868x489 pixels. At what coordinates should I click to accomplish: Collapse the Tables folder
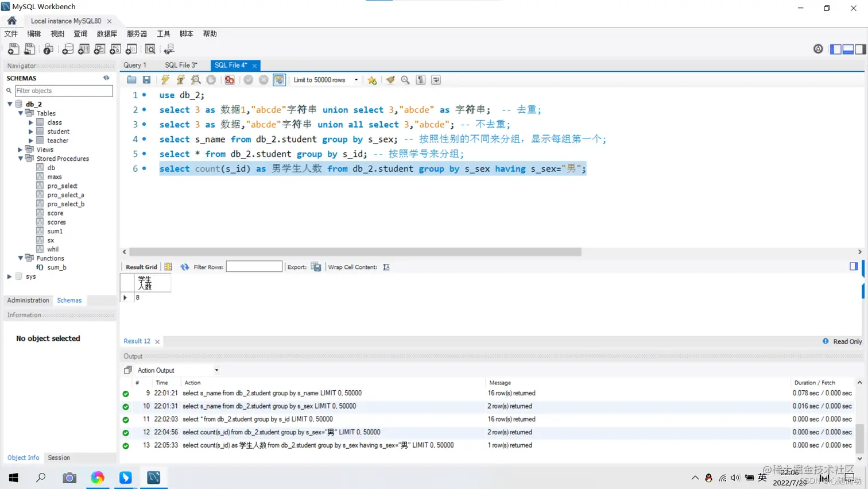click(x=21, y=113)
